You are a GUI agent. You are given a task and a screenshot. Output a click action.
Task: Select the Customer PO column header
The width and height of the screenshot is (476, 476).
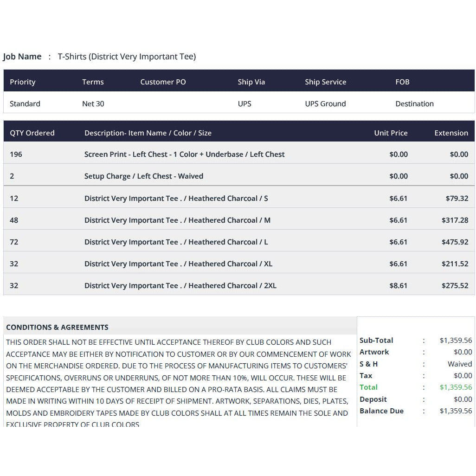click(x=163, y=82)
